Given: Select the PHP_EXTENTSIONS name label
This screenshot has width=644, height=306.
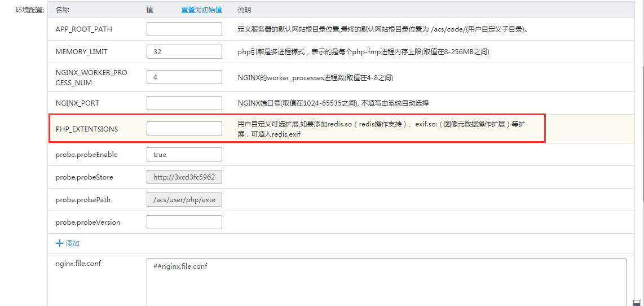Looking at the screenshot, I should coord(87,129).
